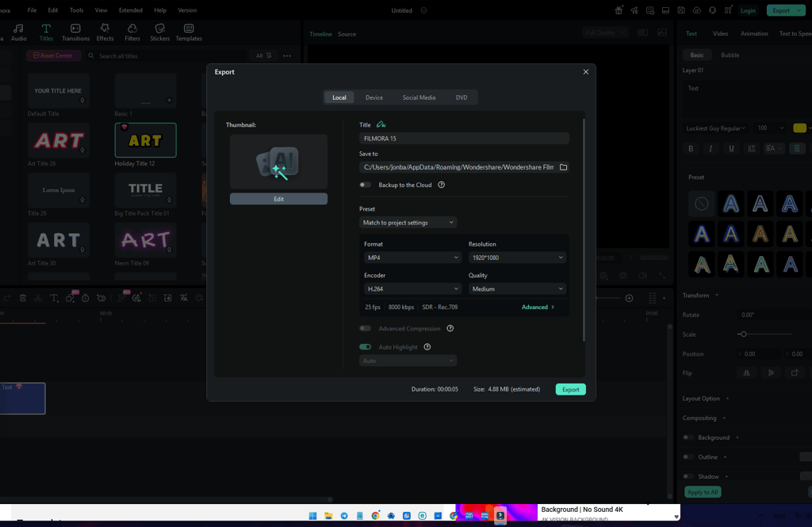
Task: Open the Tools menu
Action: (77, 10)
